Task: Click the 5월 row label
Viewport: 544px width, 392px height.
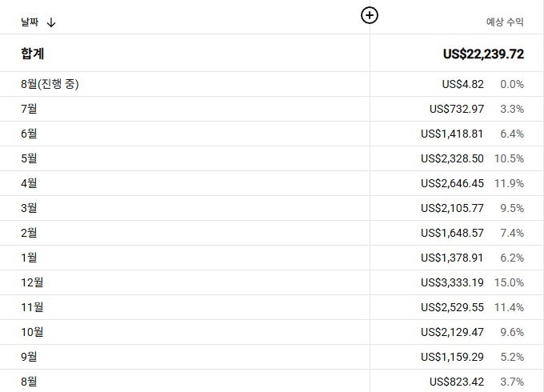Action: coord(29,158)
